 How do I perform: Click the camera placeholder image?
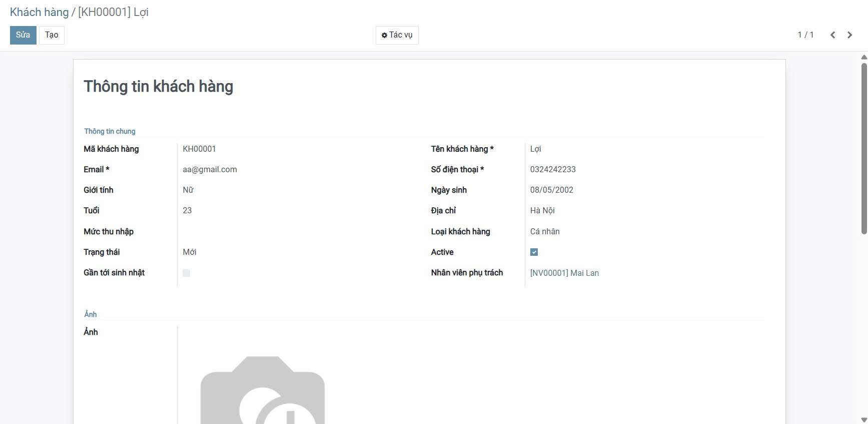[263, 390]
